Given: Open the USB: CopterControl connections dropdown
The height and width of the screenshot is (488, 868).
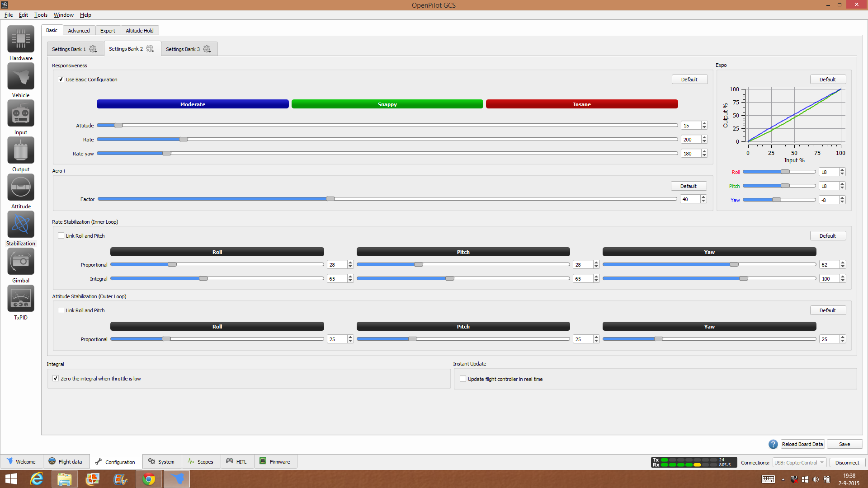Looking at the screenshot, I should point(799,462).
